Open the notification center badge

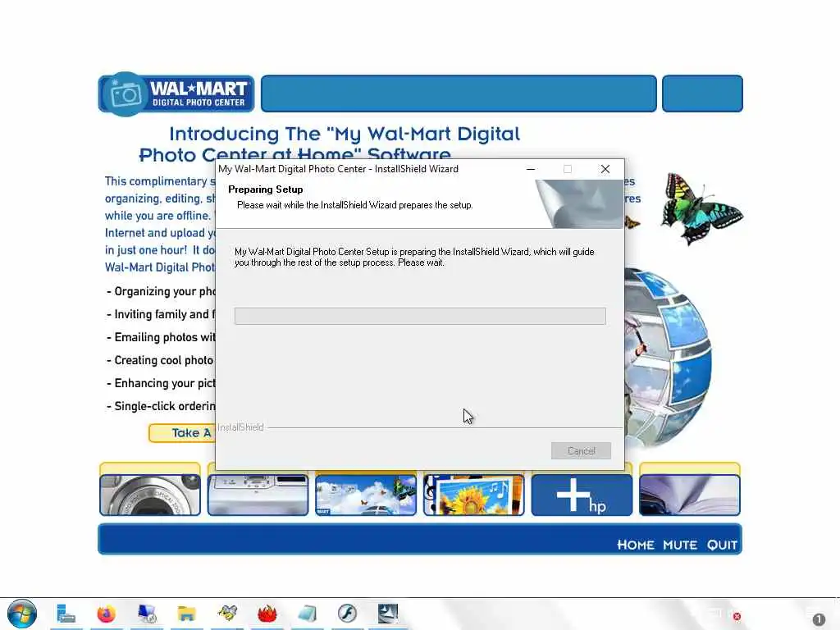click(819, 619)
